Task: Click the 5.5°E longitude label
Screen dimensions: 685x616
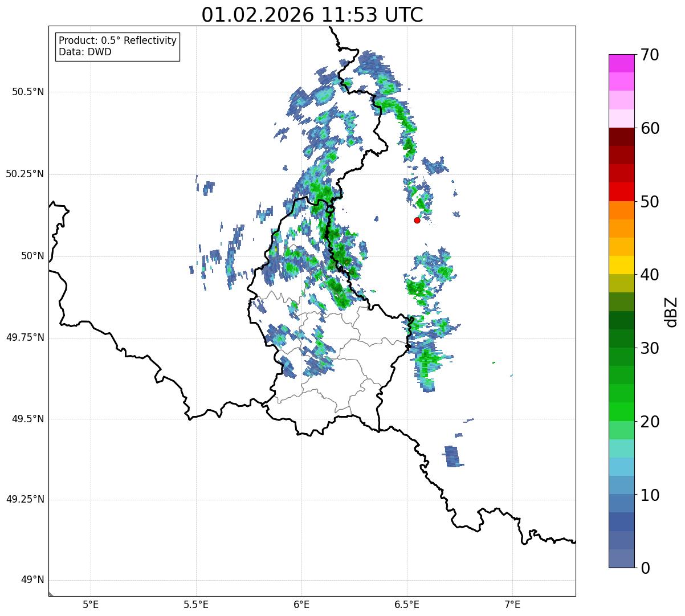Action: click(196, 605)
